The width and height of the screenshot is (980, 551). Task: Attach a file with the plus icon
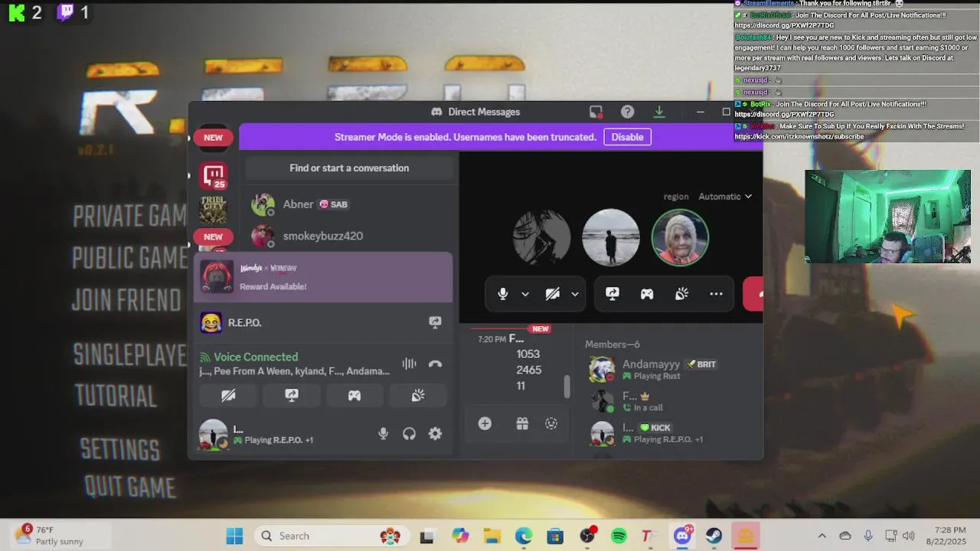(x=485, y=423)
